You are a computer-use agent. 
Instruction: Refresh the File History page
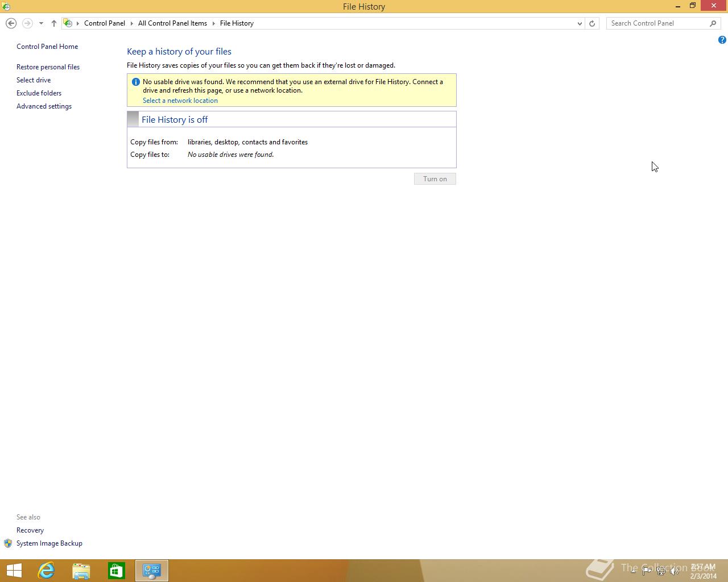(592, 23)
